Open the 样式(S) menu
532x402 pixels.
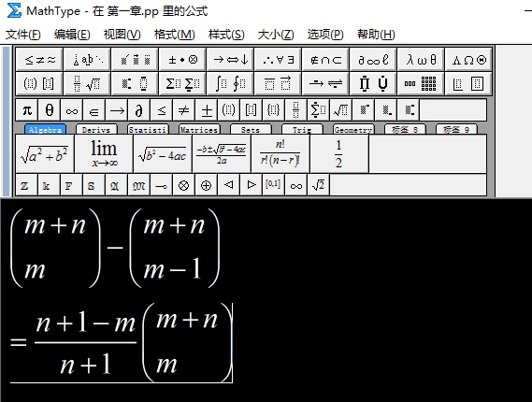226,35
